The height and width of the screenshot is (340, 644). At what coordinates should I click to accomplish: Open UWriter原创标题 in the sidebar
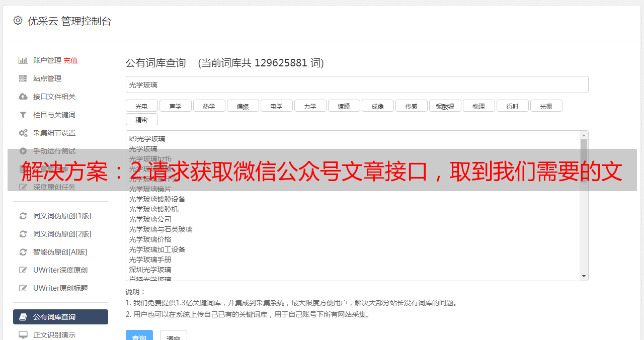[x=60, y=288]
